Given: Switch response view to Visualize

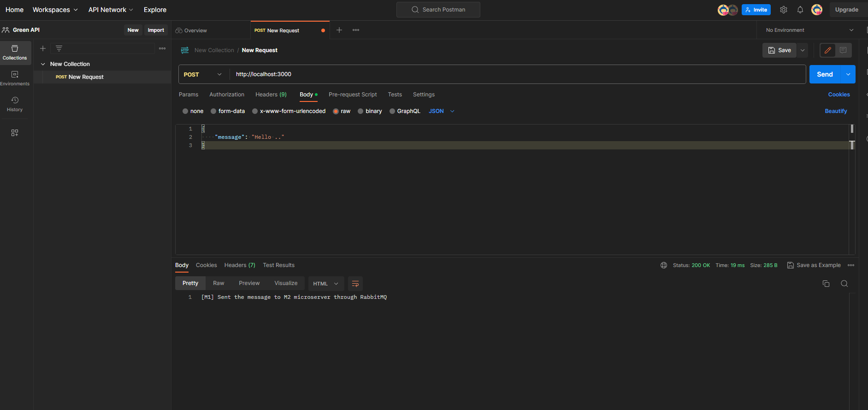Looking at the screenshot, I should click(286, 283).
